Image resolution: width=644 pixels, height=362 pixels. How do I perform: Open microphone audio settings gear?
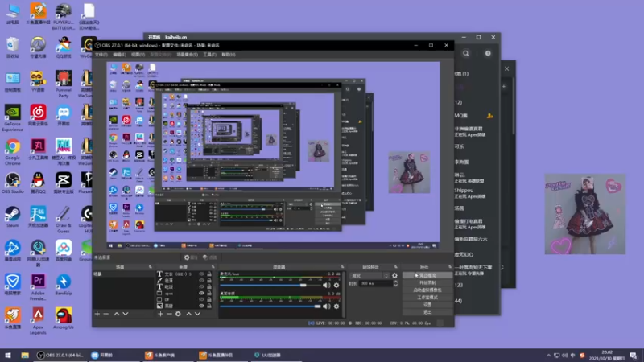tap(336, 286)
